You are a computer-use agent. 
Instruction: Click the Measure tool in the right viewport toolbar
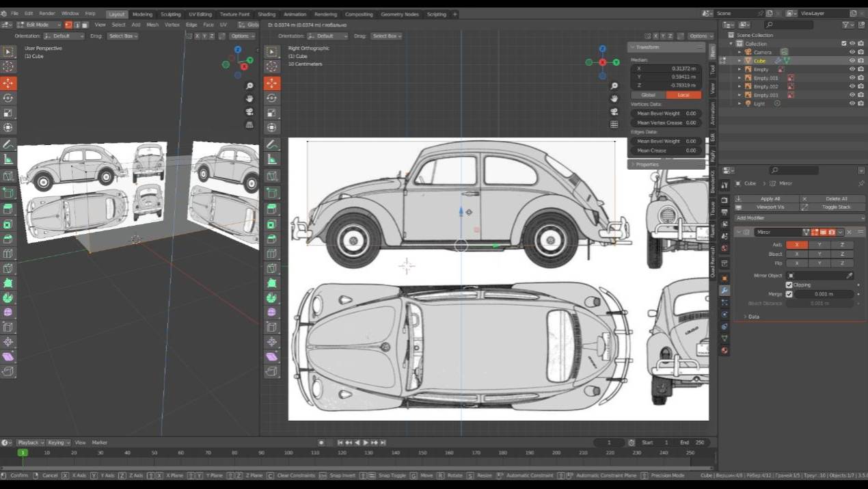point(272,159)
